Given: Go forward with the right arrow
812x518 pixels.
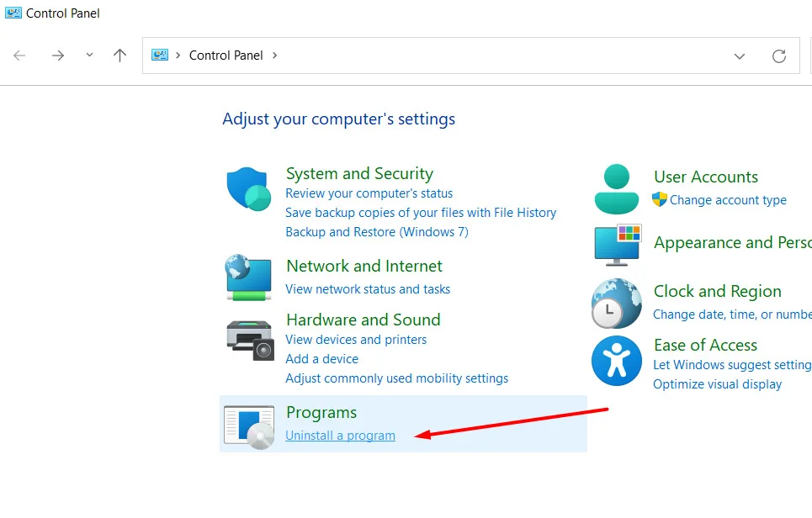Looking at the screenshot, I should point(58,55).
